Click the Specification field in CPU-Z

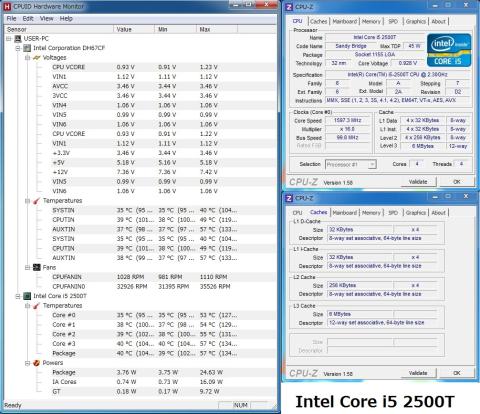point(397,75)
